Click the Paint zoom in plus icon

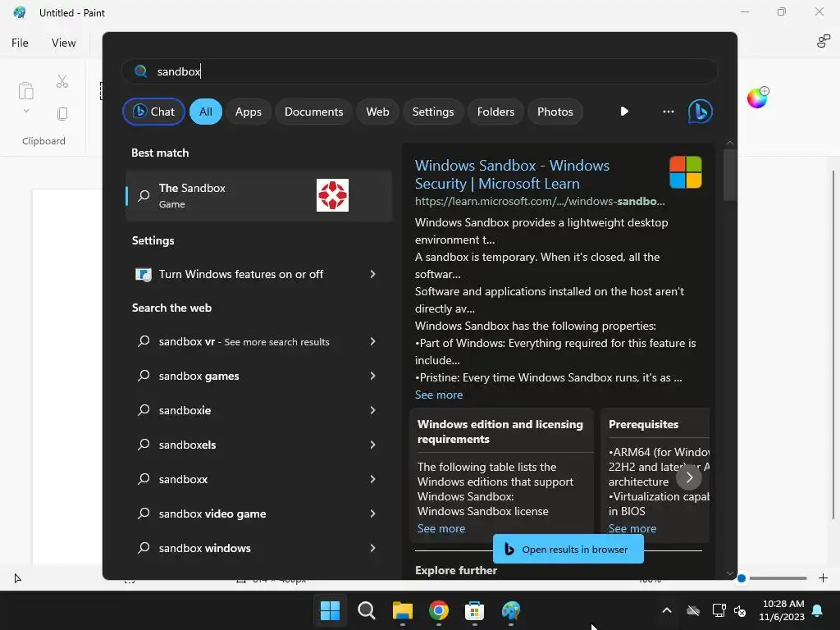[x=824, y=578]
